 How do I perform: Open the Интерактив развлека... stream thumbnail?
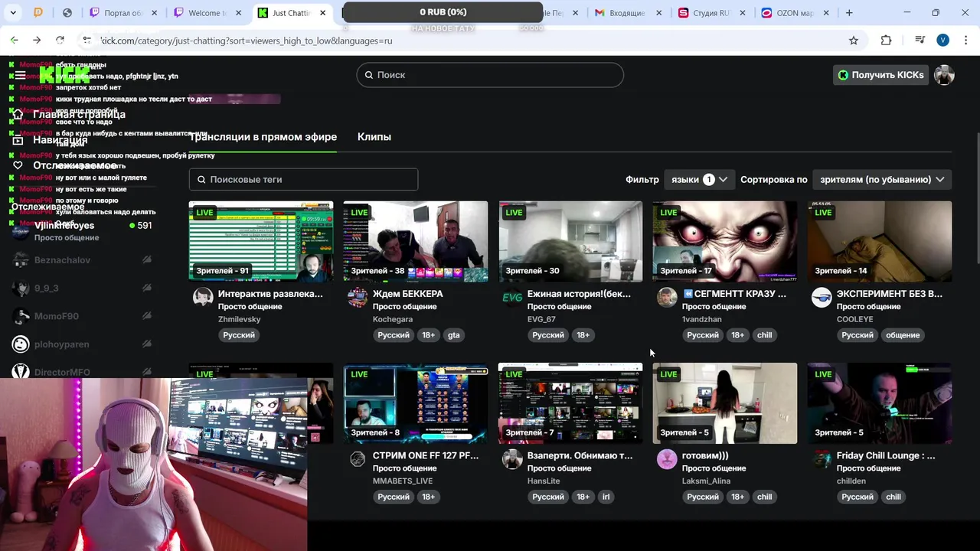click(x=261, y=242)
